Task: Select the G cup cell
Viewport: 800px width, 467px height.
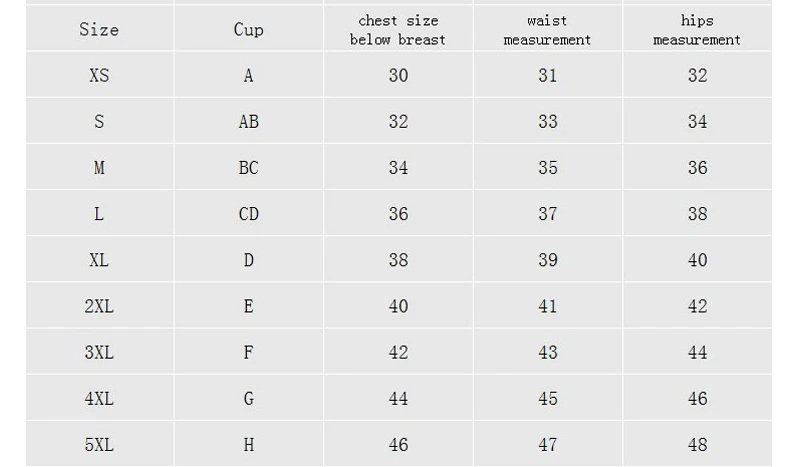Action: click(248, 399)
